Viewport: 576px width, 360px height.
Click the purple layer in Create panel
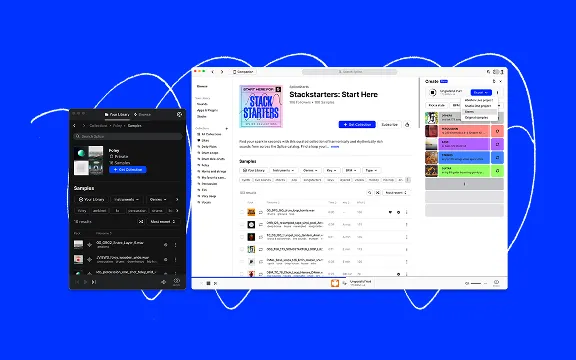click(464, 144)
